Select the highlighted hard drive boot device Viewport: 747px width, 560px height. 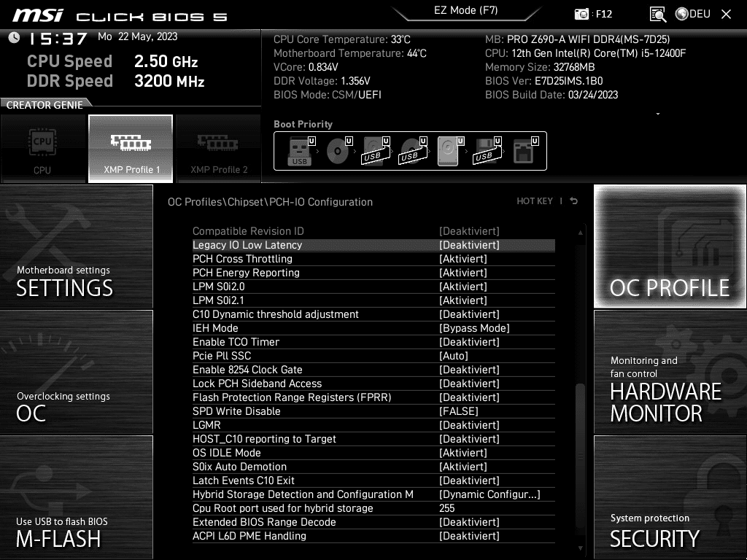(449, 151)
